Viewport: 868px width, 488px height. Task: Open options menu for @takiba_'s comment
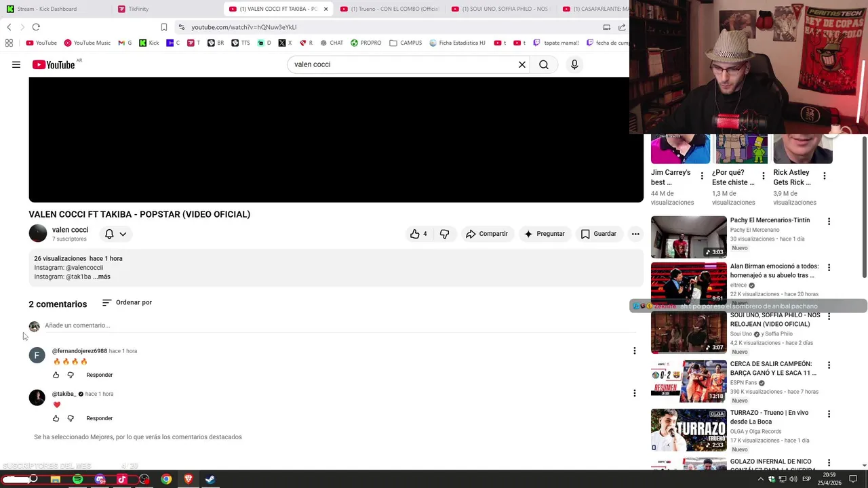click(635, 393)
